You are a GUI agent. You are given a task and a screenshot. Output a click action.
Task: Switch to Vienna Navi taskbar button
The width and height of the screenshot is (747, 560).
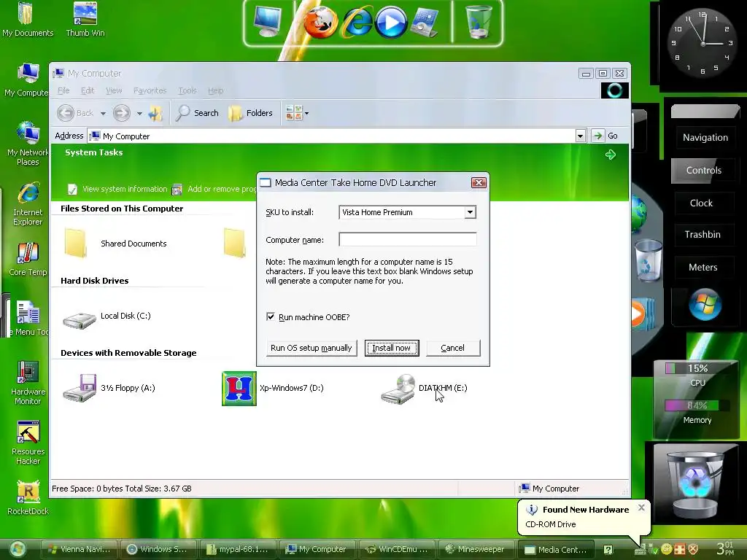80,549
